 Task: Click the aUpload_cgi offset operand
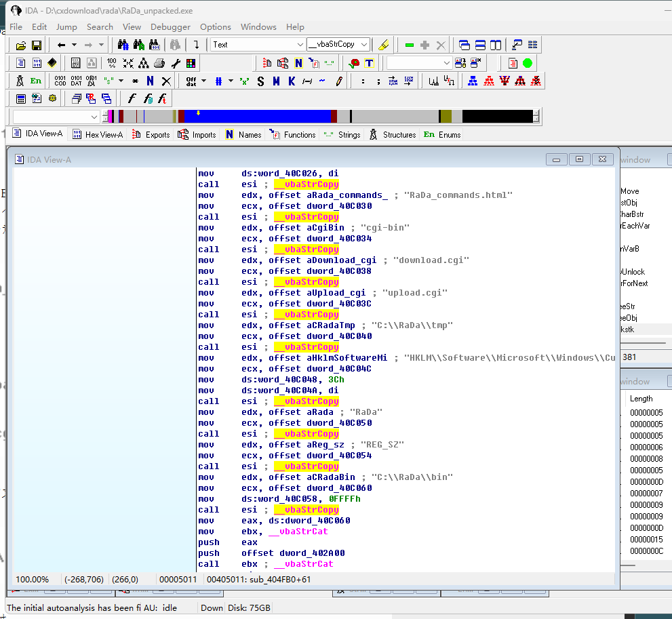click(x=336, y=293)
